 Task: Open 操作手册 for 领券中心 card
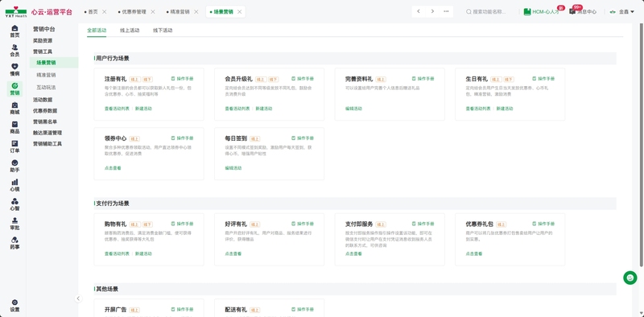tap(182, 138)
